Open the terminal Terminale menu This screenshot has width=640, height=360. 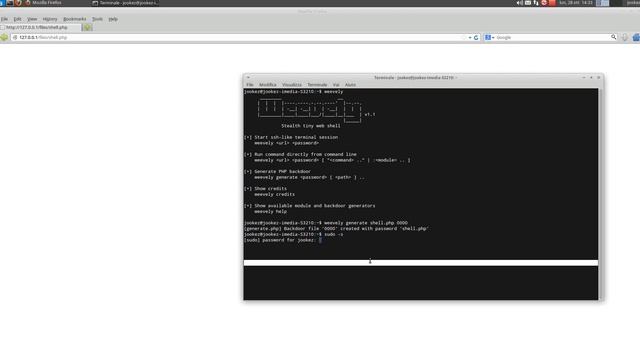[x=317, y=85]
